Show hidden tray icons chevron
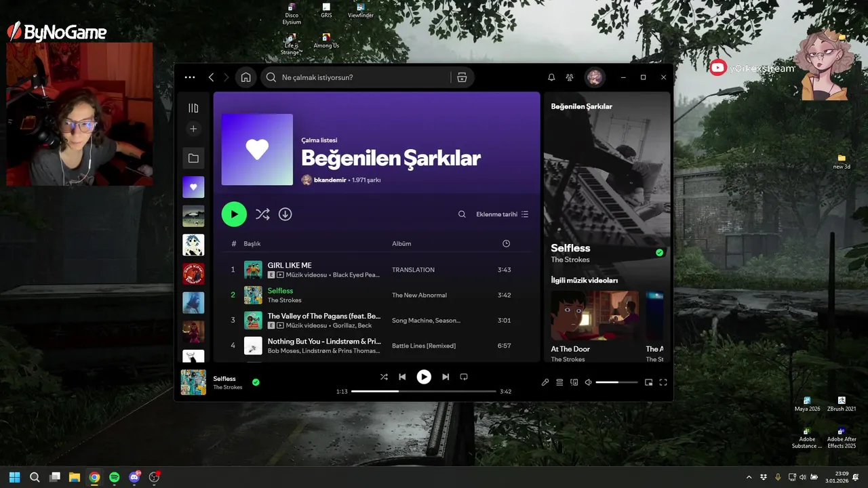Image resolution: width=868 pixels, height=488 pixels. (749, 477)
